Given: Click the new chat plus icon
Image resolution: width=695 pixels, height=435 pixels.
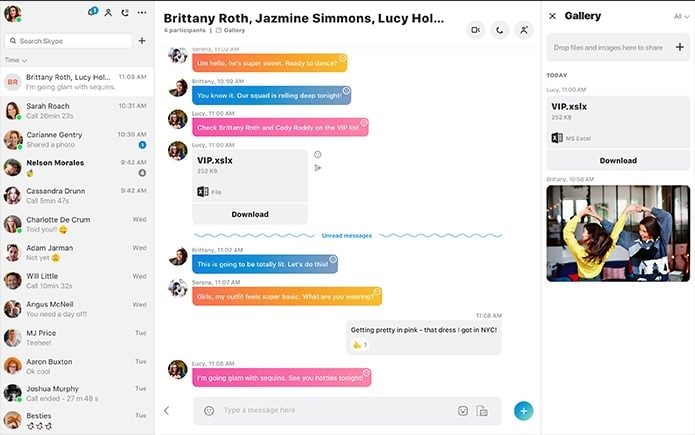Looking at the screenshot, I should tap(142, 41).
